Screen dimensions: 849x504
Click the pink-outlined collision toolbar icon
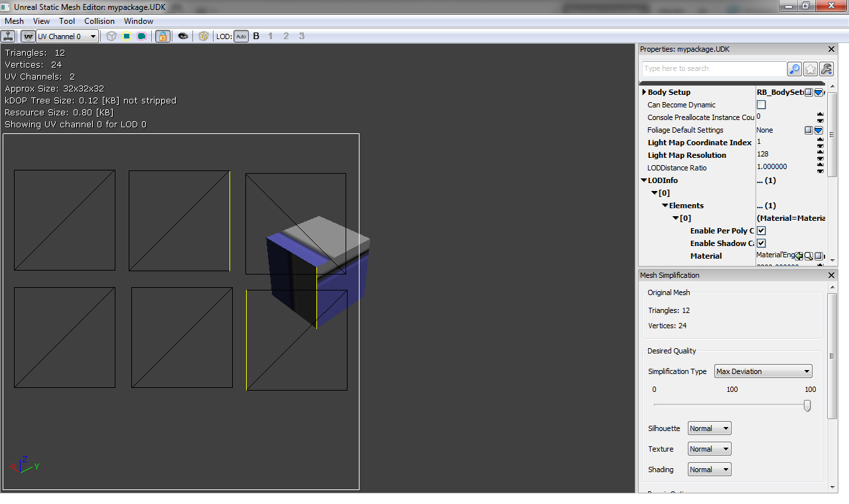[x=141, y=36]
